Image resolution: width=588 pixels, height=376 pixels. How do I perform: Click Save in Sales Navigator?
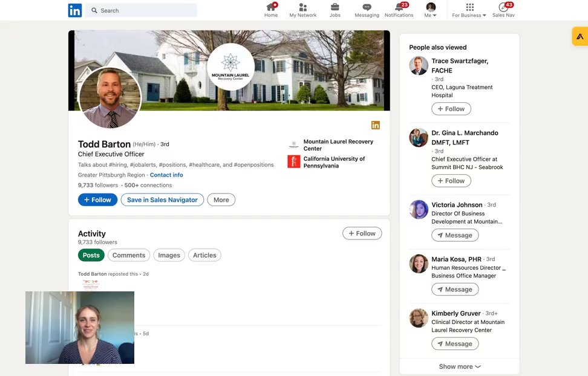click(x=162, y=200)
